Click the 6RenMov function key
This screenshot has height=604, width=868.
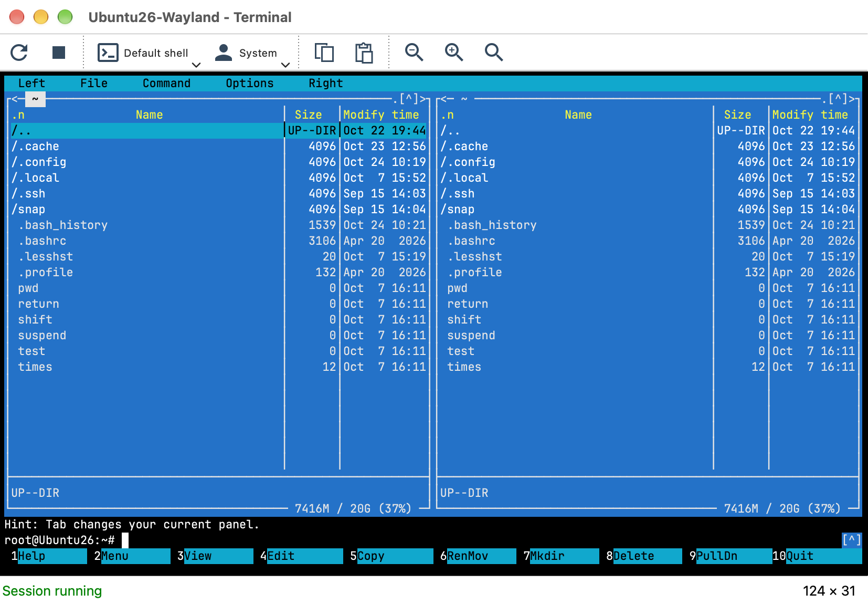(478, 556)
